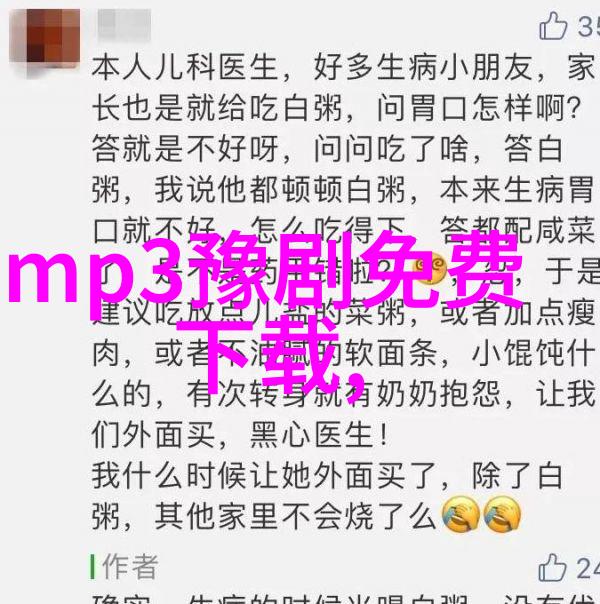Tap the '黑心医生!' text in the comment
600x604 pixels.
319,435
